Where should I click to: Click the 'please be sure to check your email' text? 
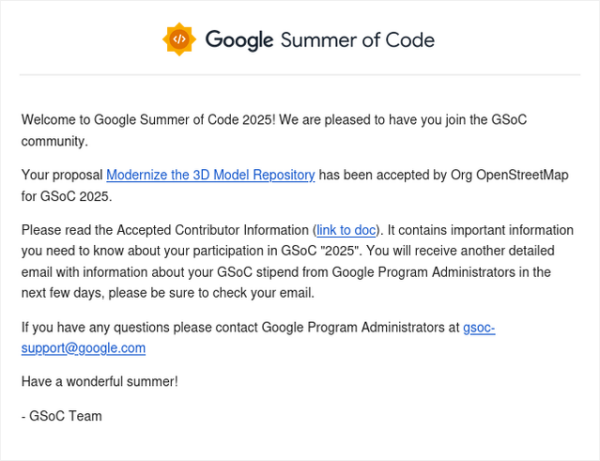[211, 293]
